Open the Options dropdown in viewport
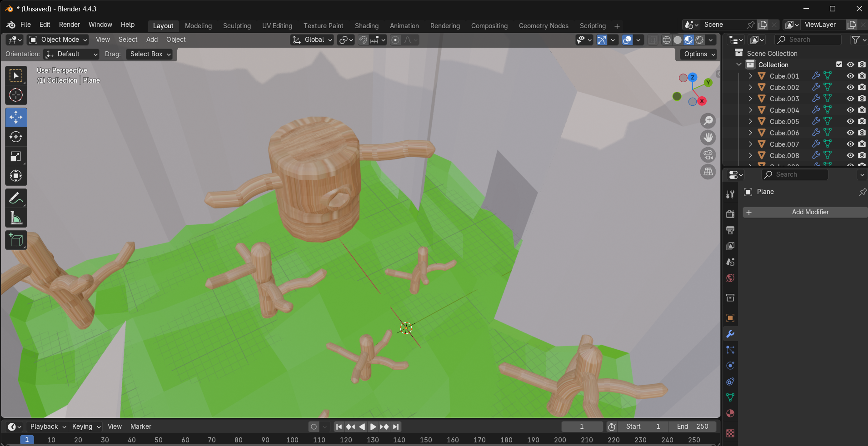Image resolution: width=868 pixels, height=446 pixels. [699, 54]
